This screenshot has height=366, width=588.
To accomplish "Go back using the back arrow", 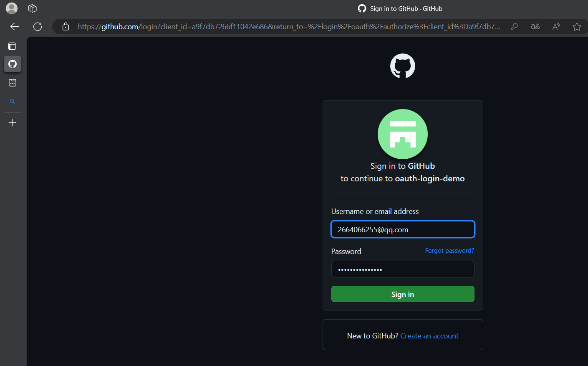I will tap(15, 27).
